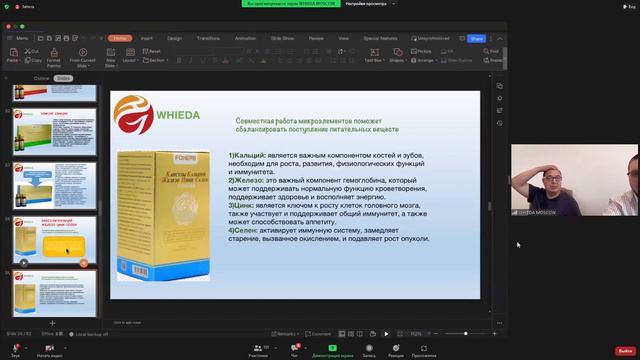Click the notes area below the slide
The width and height of the screenshot is (640, 360).
click(x=296, y=322)
